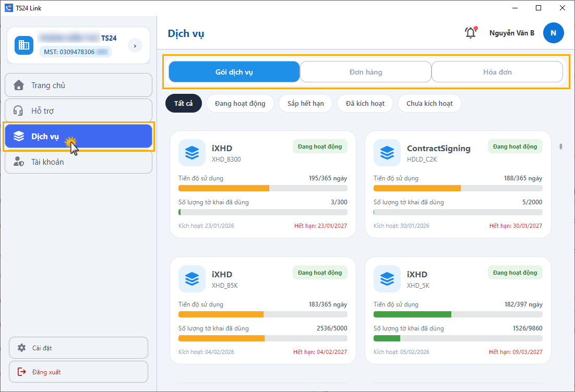Click 3/300 declarations count

[339, 202]
